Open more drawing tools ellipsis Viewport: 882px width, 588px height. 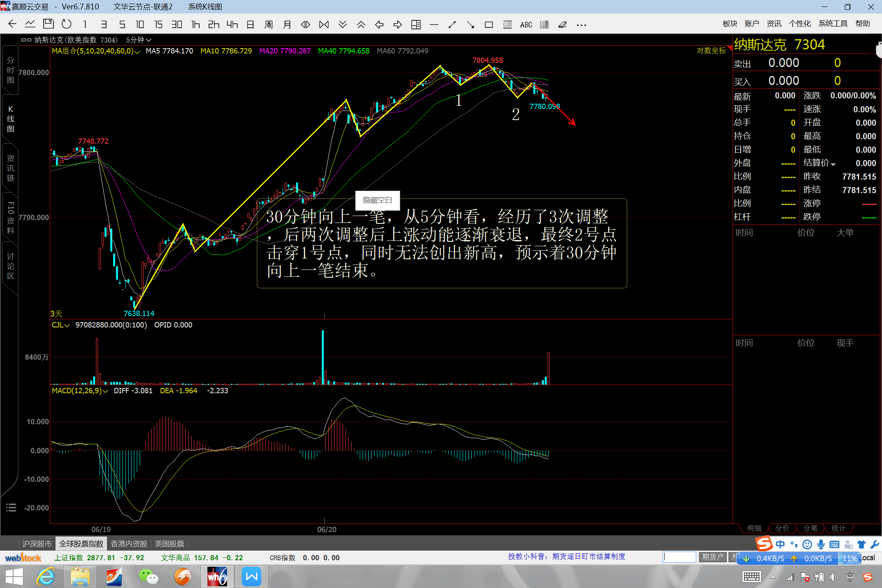point(581,25)
